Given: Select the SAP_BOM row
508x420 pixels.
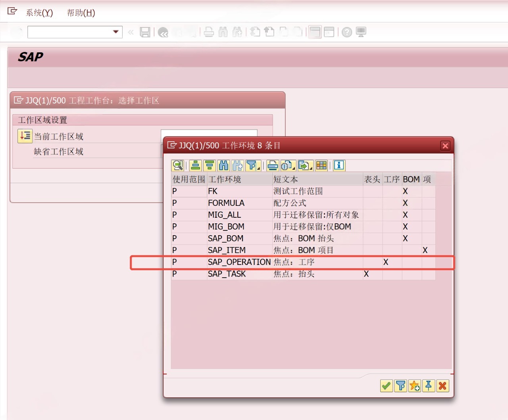Looking at the screenshot, I should (x=303, y=238).
